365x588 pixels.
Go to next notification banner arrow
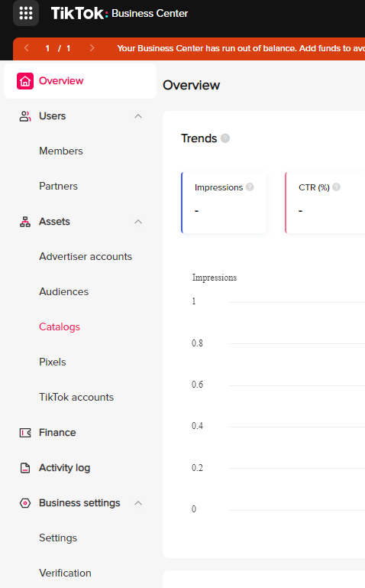point(92,48)
